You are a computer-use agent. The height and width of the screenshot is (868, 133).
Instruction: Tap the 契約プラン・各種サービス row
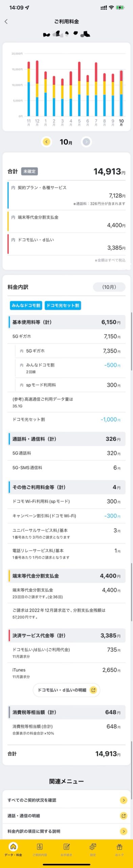(66, 195)
